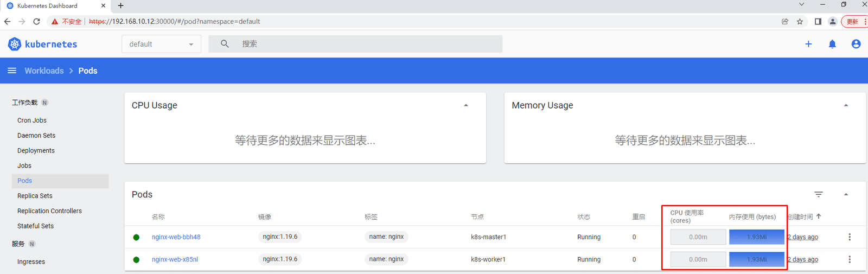868x274 pixels.
Task: Go forward in browser history
Action: [x=22, y=22]
